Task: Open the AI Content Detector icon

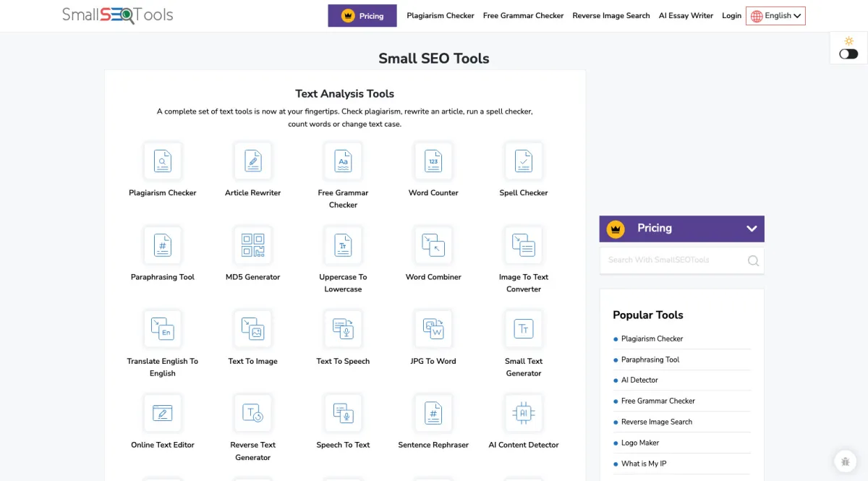Action: pyautogui.click(x=524, y=413)
